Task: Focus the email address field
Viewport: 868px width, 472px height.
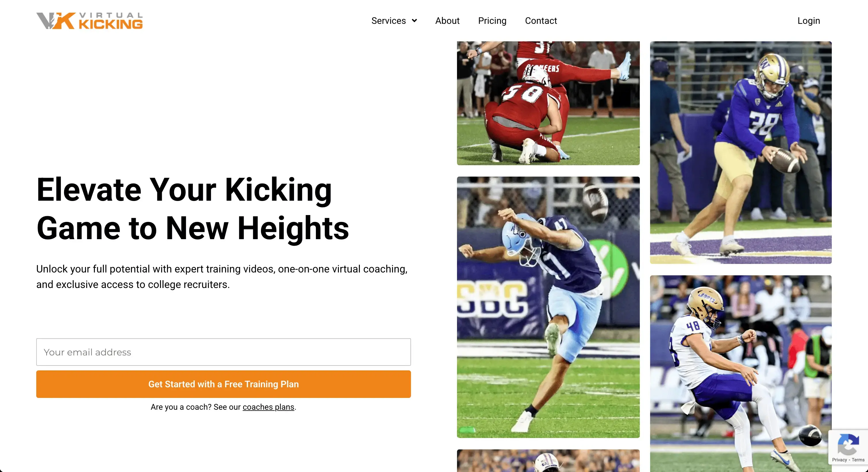Action: pyautogui.click(x=223, y=352)
